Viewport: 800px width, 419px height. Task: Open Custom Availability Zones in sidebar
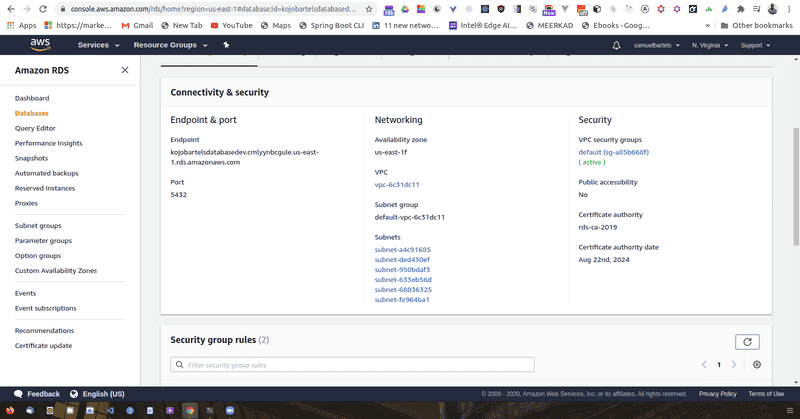tap(56, 271)
